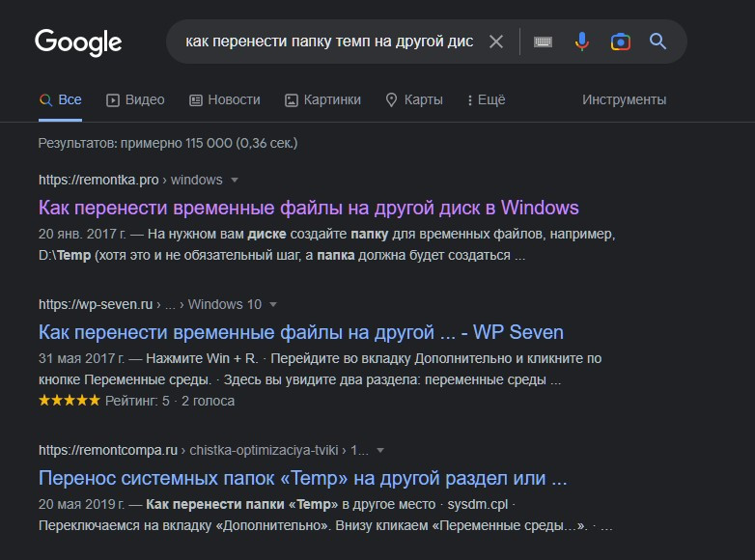Click the five-star rating under WP Seven
Viewport: 755px width, 560px height.
(x=69, y=401)
